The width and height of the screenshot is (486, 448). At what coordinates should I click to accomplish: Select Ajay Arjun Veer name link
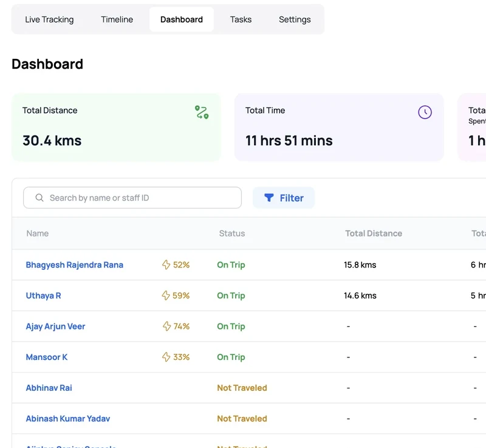point(55,326)
